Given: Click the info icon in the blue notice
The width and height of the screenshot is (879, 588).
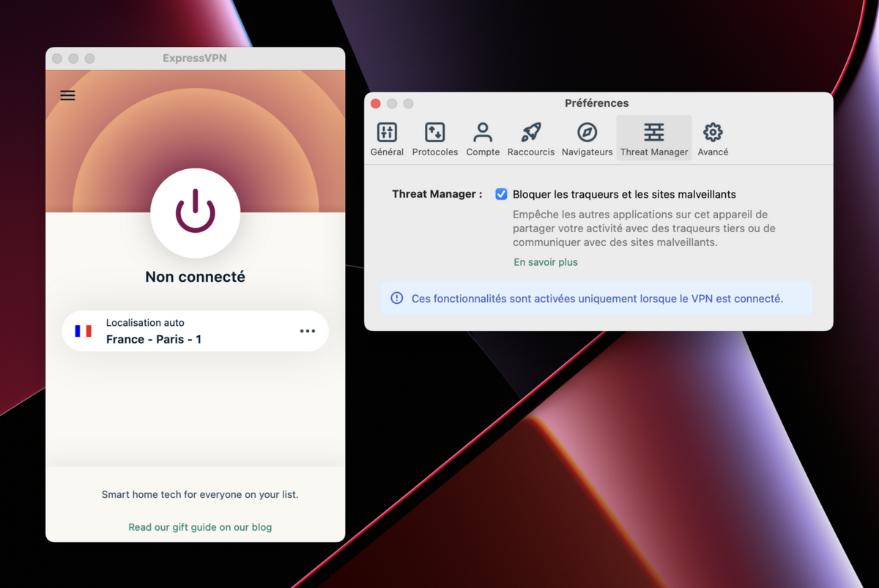Looking at the screenshot, I should [397, 298].
